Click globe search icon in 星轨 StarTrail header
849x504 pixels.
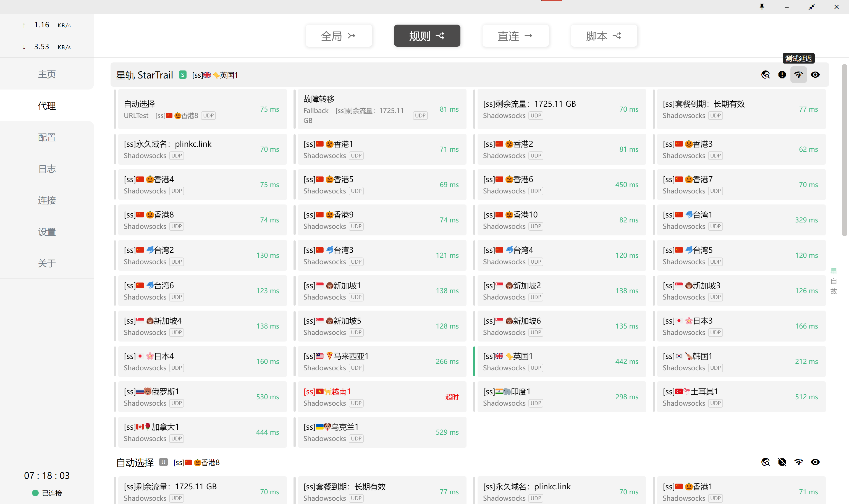click(766, 75)
